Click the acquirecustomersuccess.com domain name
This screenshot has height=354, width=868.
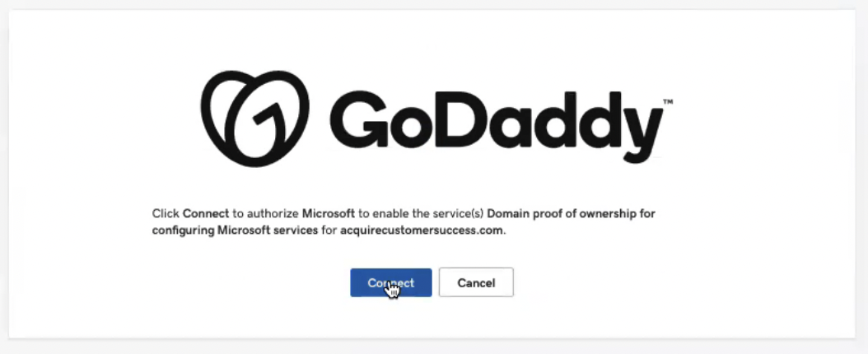click(422, 231)
